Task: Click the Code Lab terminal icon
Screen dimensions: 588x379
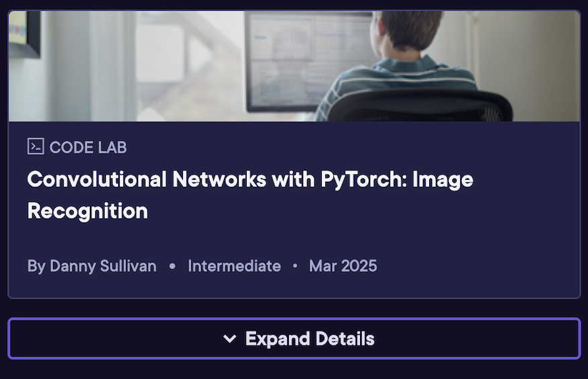Action: coord(36,146)
